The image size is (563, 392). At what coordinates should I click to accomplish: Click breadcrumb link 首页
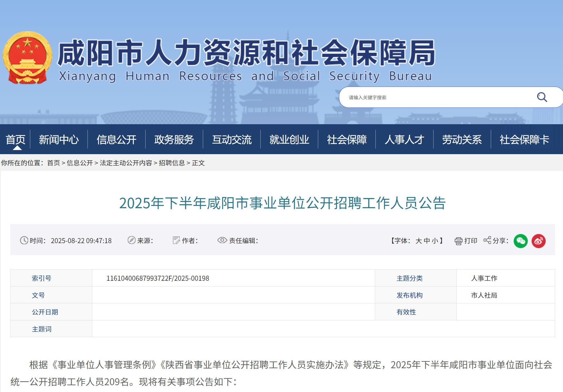pyautogui.click(x=53, y=163)
